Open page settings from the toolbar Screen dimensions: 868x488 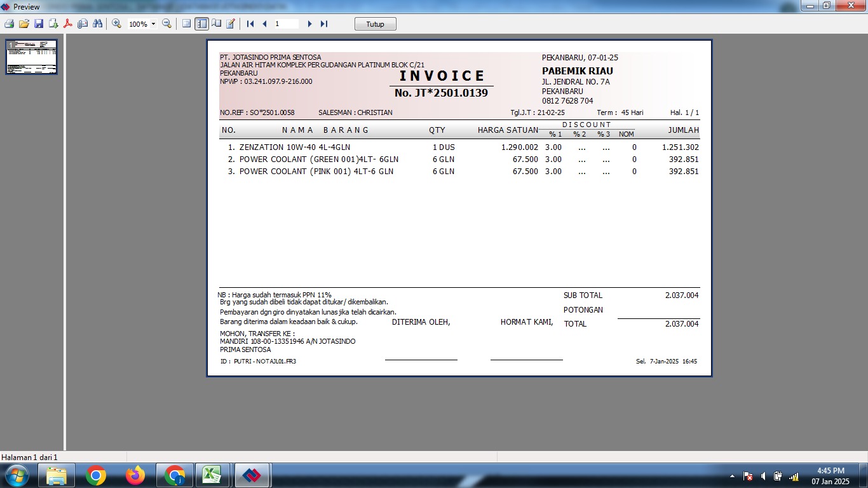point(216,24)
